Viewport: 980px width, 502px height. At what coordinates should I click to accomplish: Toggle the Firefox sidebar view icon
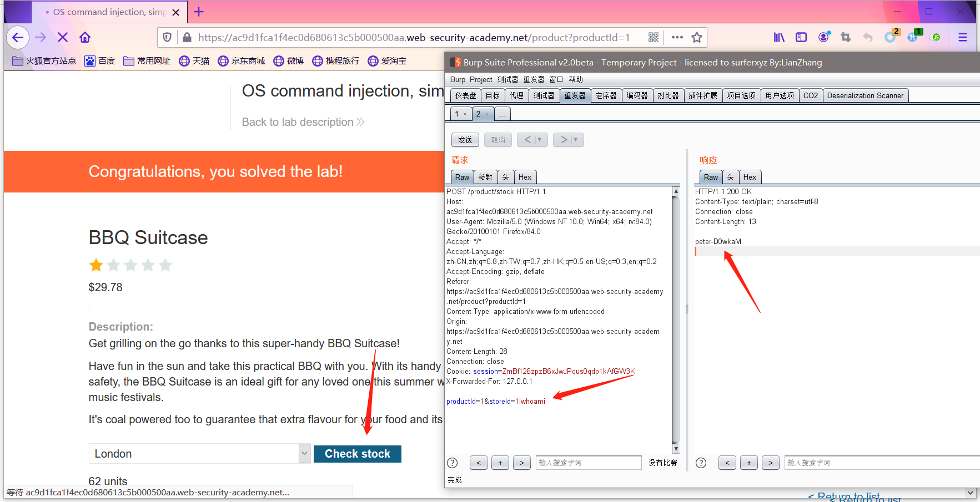(801, 37)
